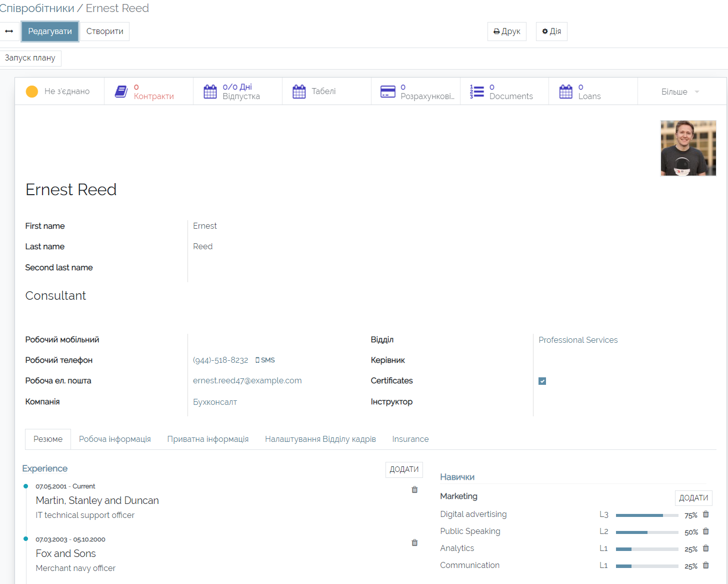Delete Communication skill
Image resolution: width=728 pixels, height=584 pixels.
coord(706,565)
